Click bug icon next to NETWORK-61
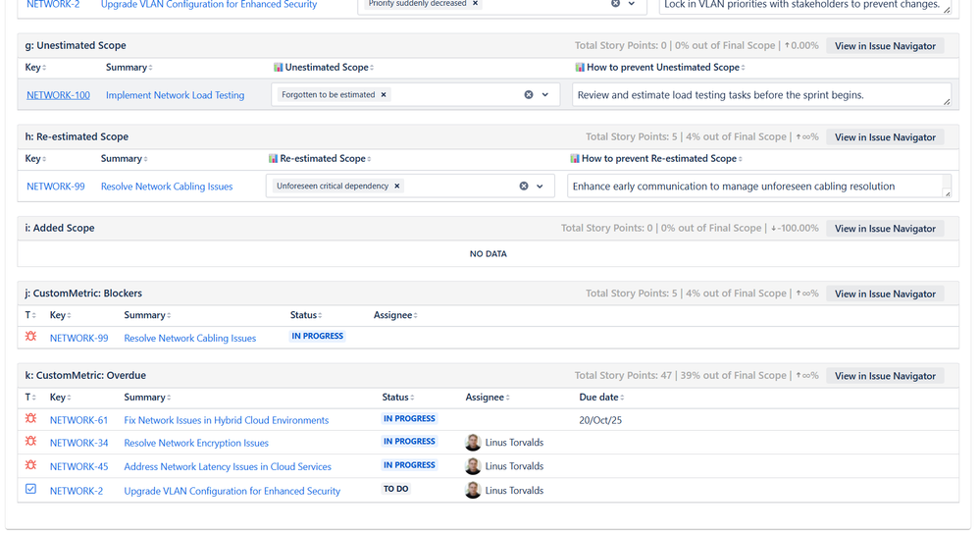This screenshot has width=980, height=534. coord(30,419)
